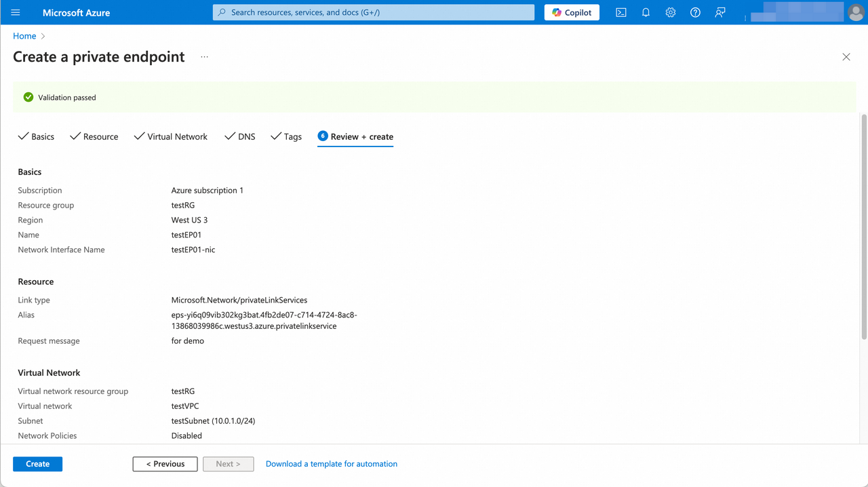
Task: Navigate to Home via the breadcrumb
Action: tap(24, 35)
